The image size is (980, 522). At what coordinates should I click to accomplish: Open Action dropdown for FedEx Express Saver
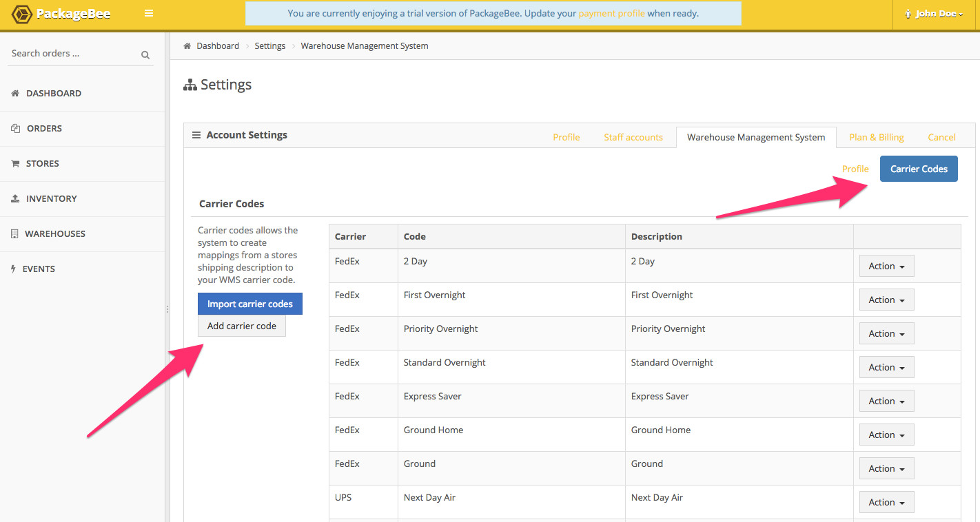coord(886,401)
